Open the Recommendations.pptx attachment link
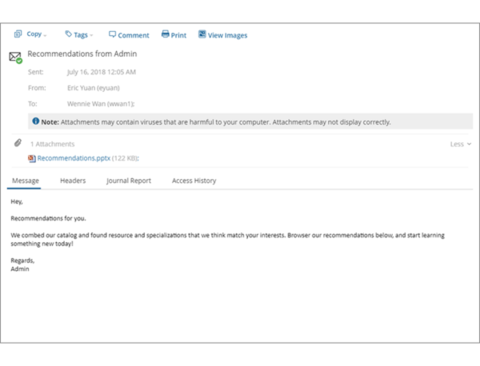Image resolution: width=480 pixels, height=366 pixels. (x=74, y=158)
